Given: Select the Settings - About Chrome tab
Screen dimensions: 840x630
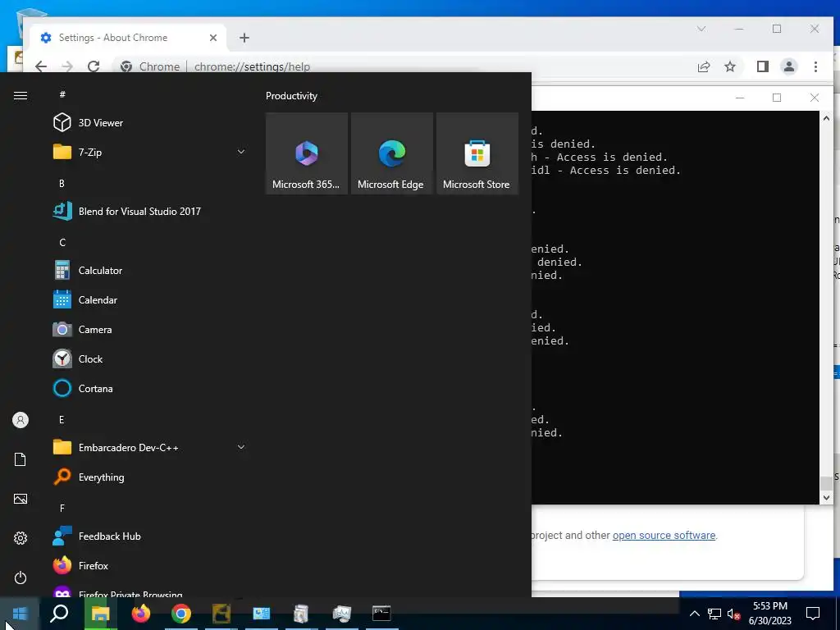Looking at the screenshot, I should point(129,38).
